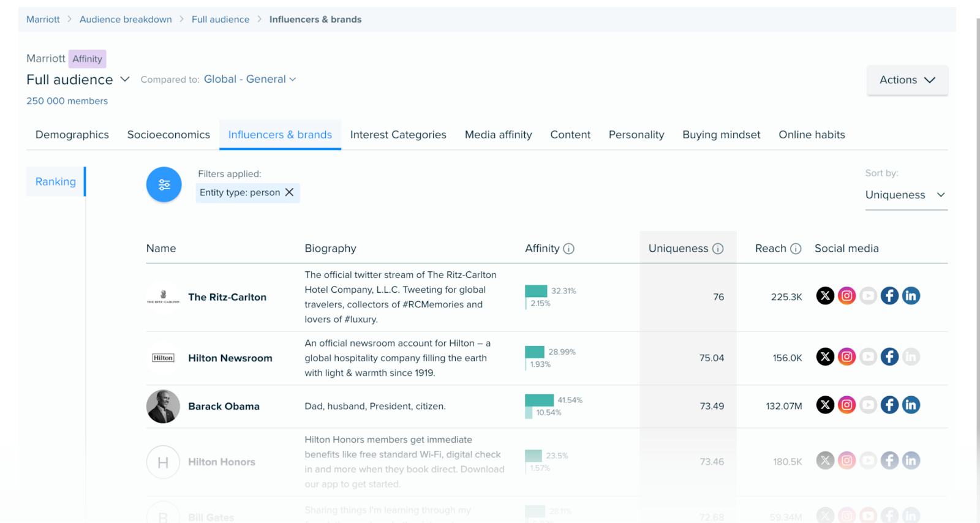Open the Media affinity tab
The height and width of the screenshot is (523, 980).
point(498,135)
